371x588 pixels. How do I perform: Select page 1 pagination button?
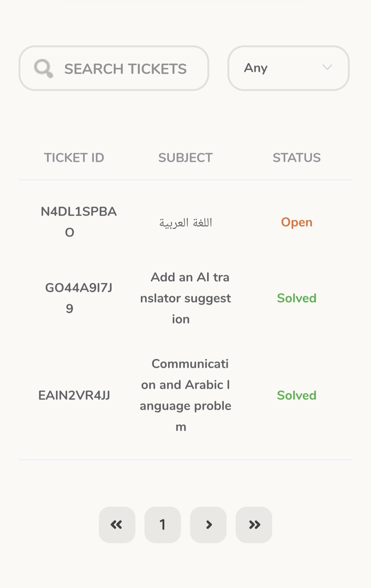pyautogui.click(x=163, y=524)
